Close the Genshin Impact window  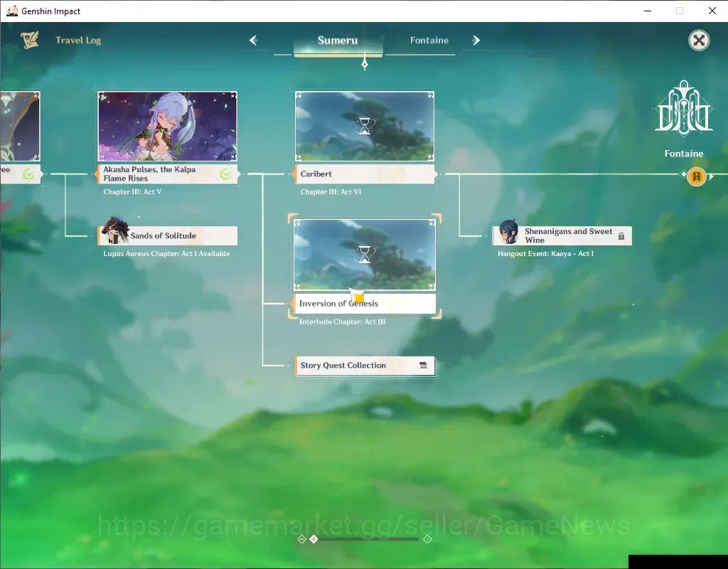[712, 11]
